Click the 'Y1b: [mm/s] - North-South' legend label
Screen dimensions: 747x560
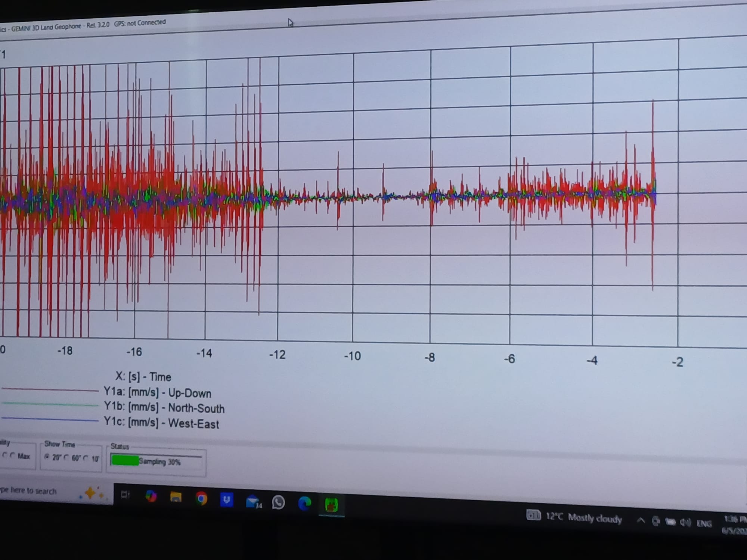(x=164, y=408)
